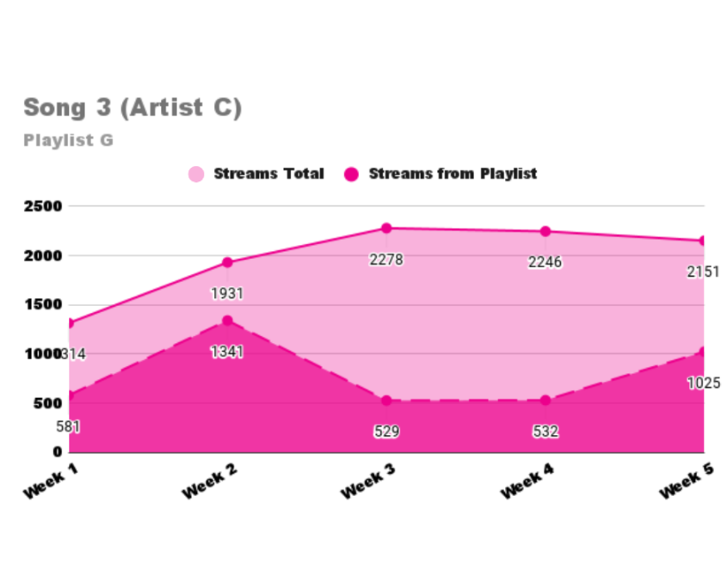Click the Week 1 axis label
This screenshot has height=588, width=727.
(x=51, y=481)
